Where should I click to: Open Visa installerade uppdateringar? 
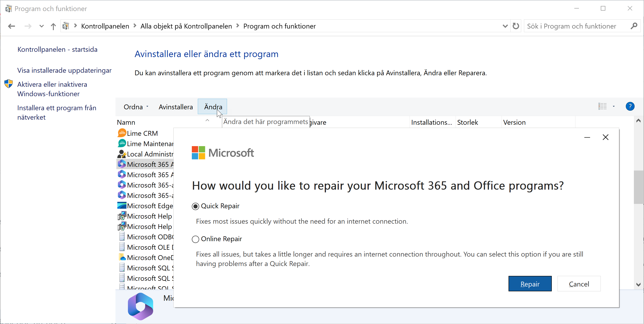tap(64, 70)
